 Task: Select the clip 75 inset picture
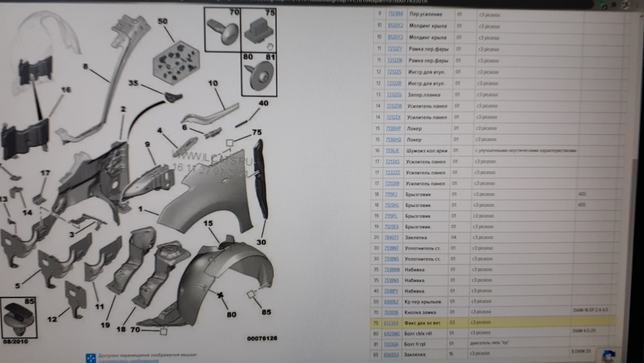click(x=258, y=30)
